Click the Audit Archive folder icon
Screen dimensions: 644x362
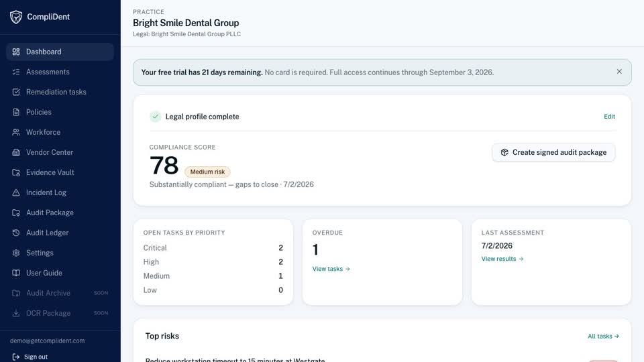click(x=16, y=293)
